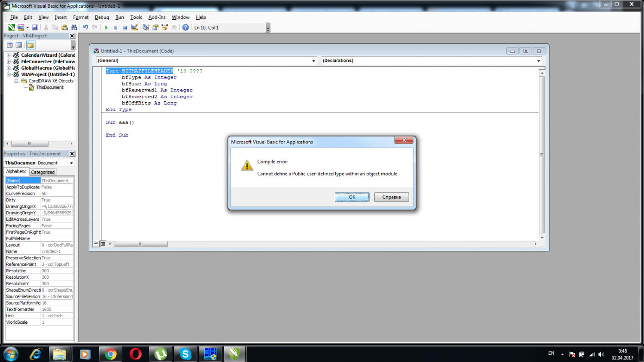The width and height of the screenshot is (644, 362).
Task: Collapse the CorelDRAW X6 Objects folder
Action: coord(16,81)
